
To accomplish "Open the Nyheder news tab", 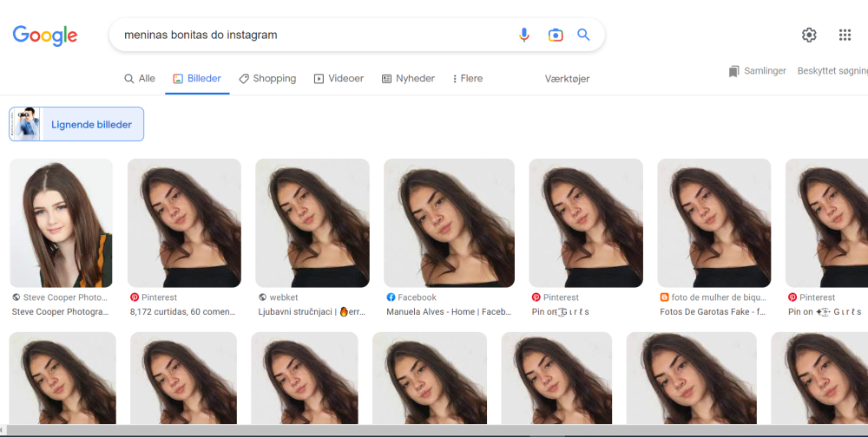I will 408,79.
